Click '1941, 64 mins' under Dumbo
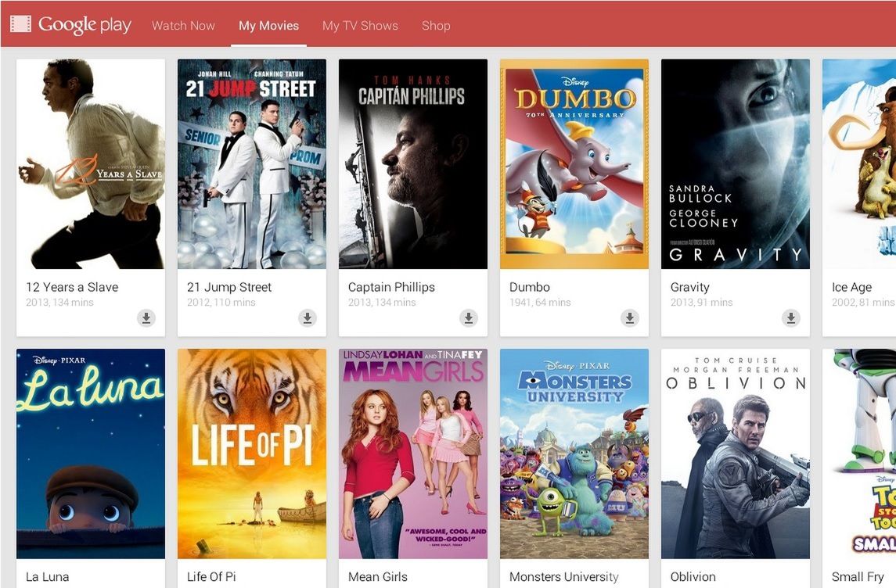The image size is (896, 588). [x=540, y=303]
